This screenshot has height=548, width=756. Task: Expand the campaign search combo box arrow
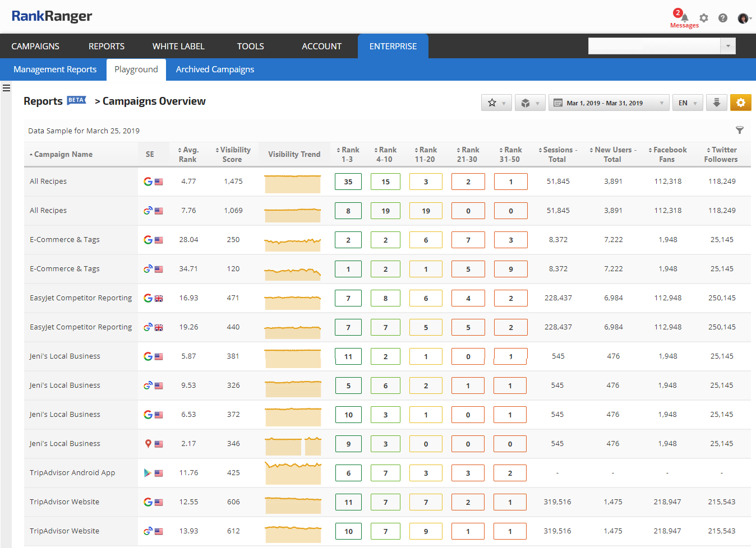(728, 46)
